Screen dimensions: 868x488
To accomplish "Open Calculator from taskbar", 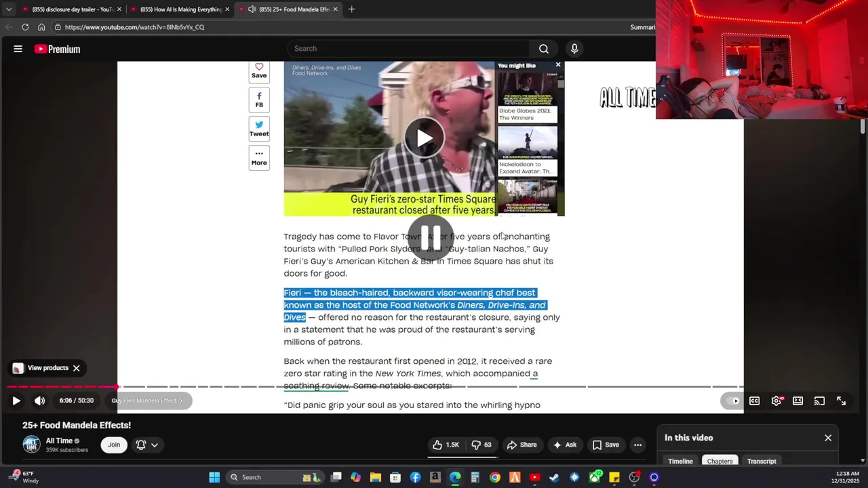I will (x=475, y=477).
